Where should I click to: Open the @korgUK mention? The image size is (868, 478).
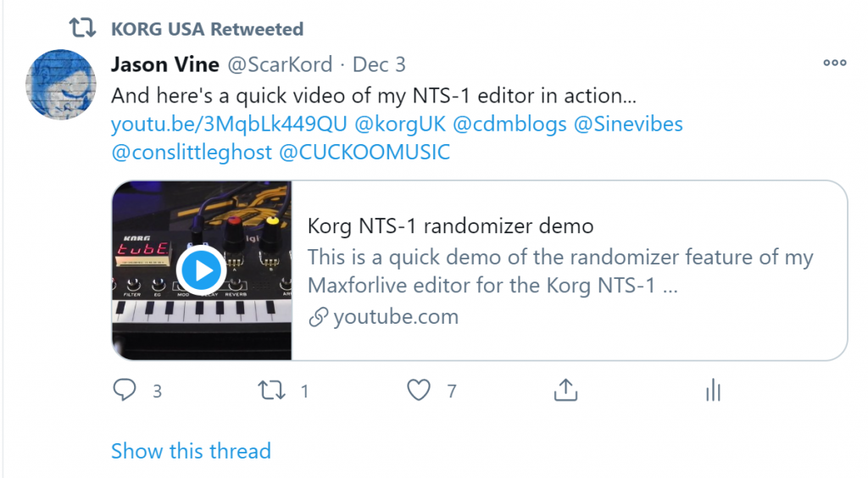tap(399, 125)
